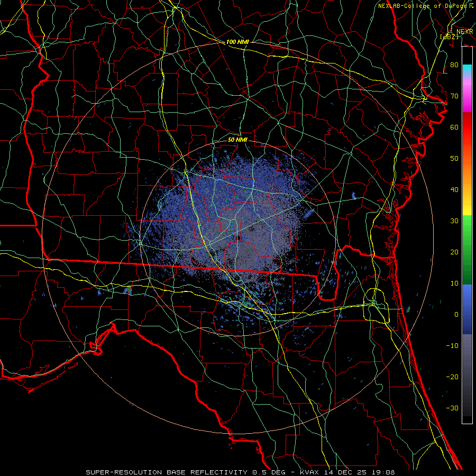Click the radar site at the echo center
The width and height of the screenshot is (476, 476).
[238, 237]
